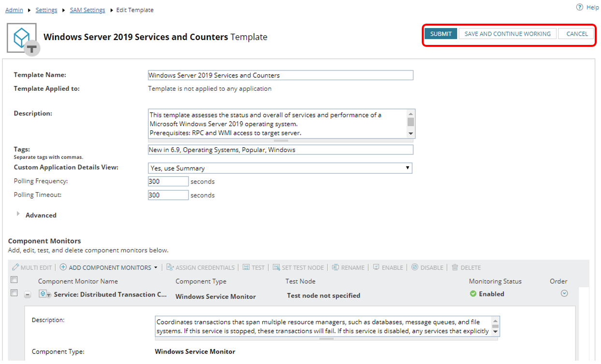601x364 pixels.
Task: Click the component description scroll up arrow
Action: point(495,321)
